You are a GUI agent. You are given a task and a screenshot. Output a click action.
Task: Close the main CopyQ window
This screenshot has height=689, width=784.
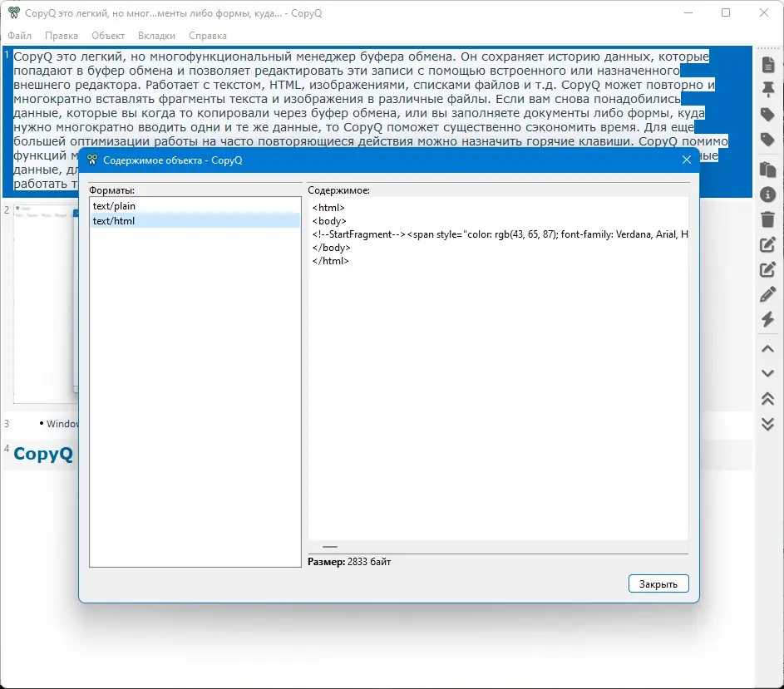pyautogui.click(x=764, y=12)
